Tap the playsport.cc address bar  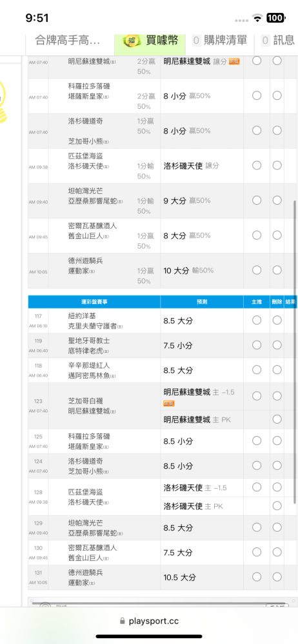click(149, 621)
